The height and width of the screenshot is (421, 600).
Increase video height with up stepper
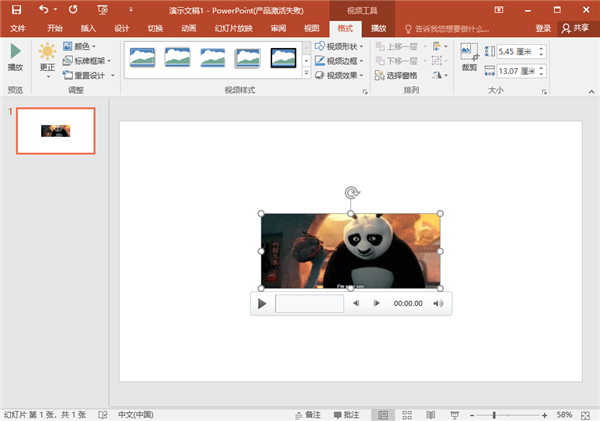coord(541,49)
